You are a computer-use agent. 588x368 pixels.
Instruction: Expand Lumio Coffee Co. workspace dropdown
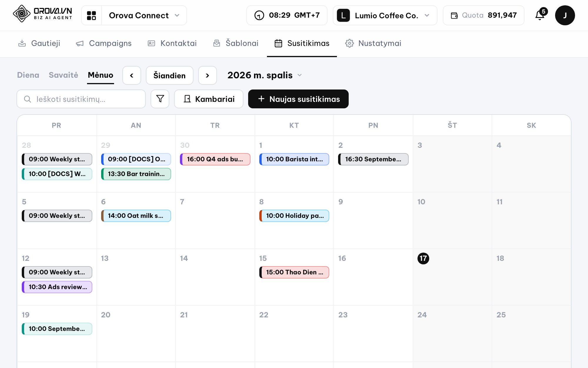[385, 15]
